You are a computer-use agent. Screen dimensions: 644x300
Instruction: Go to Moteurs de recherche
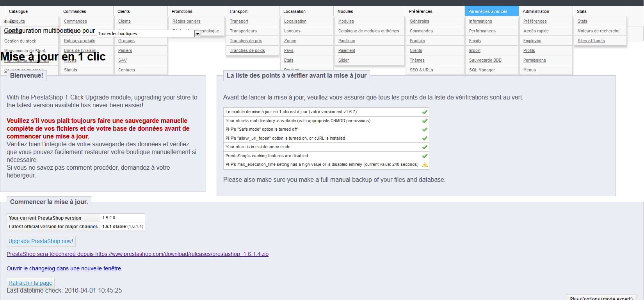point(598,31)
